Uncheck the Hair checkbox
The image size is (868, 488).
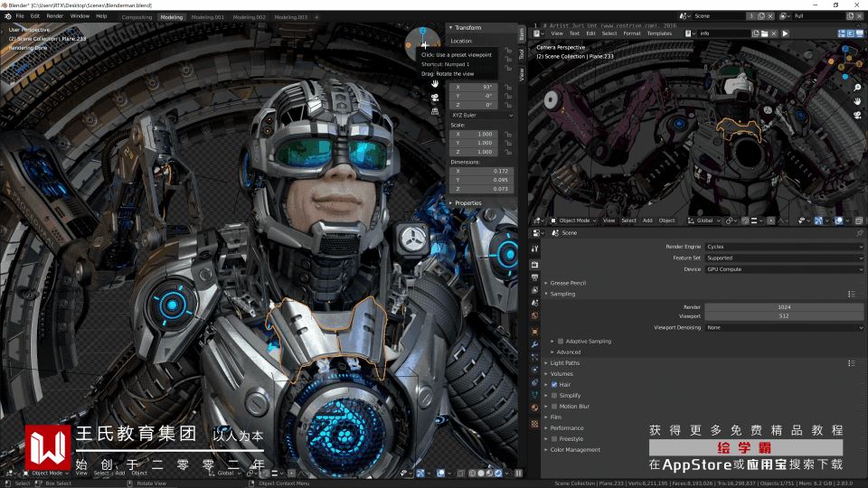coord(554,384)
